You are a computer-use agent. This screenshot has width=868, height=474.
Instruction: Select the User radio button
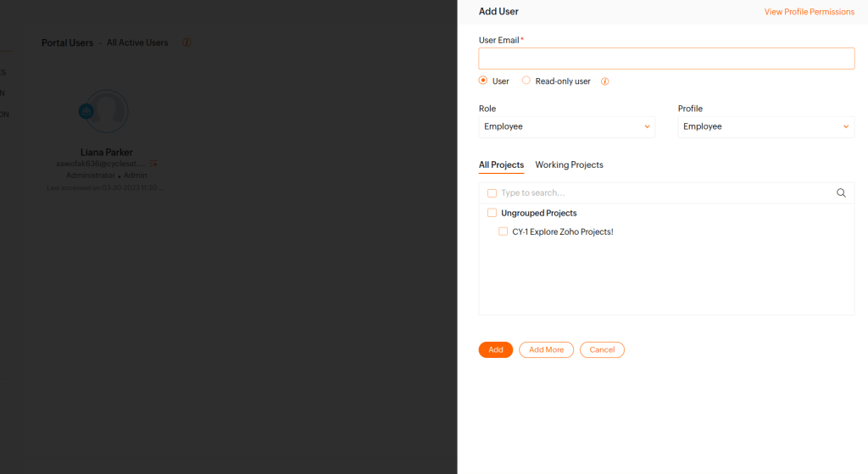coord(483,81)
